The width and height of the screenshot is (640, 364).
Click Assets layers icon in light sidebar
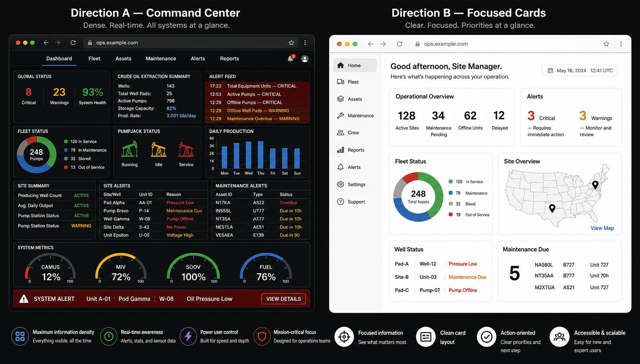[x=341, y=99]
